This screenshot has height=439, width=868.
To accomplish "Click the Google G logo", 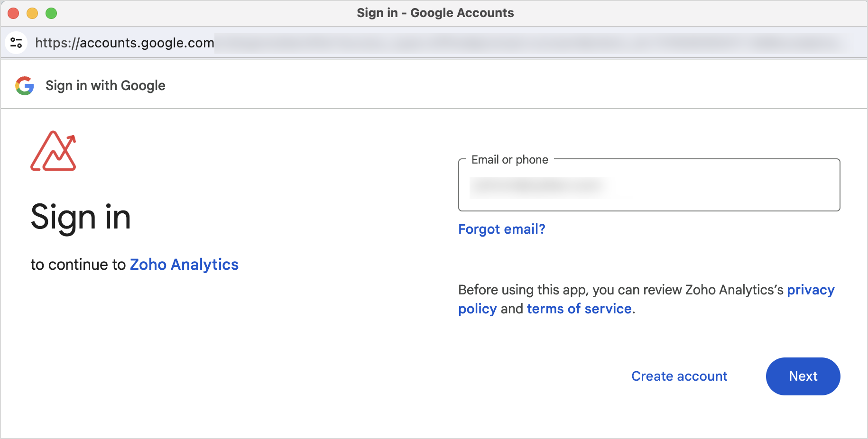I will [25, 86].
